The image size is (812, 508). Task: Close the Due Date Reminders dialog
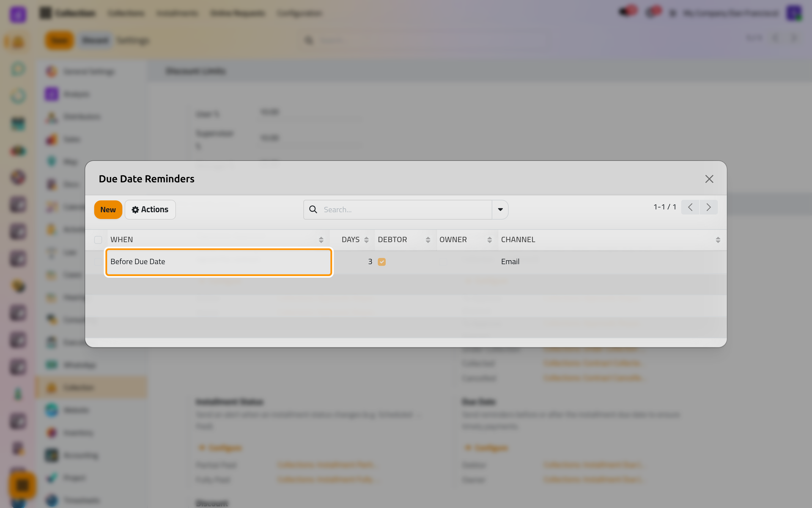[709, 179]
